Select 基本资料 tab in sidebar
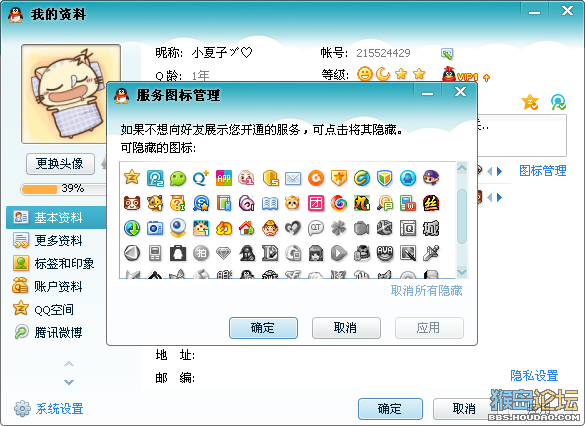Image resolution: width=585 pixels, height=426 pixels. tap(56, 217)
